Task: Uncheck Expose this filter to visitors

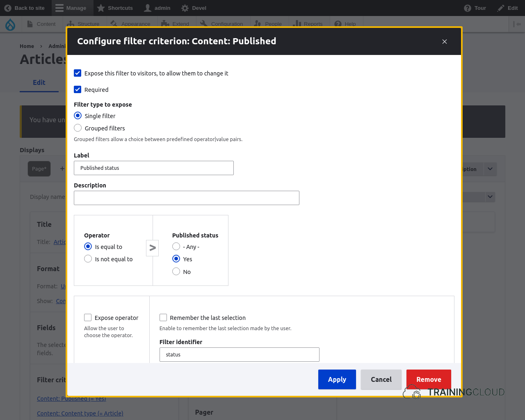Action: pyautogui.click(x=78, y=73)
